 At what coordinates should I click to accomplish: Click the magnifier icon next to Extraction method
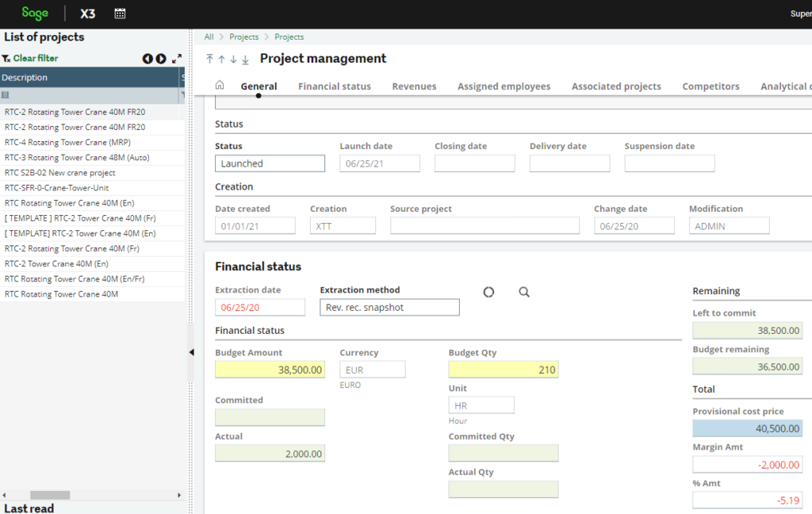coord(524,292)
